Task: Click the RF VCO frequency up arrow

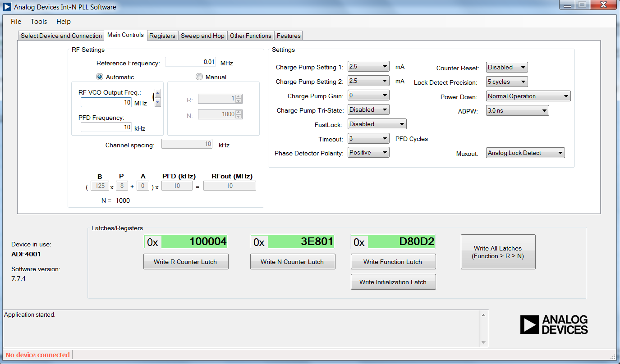Action: [158, 94]
